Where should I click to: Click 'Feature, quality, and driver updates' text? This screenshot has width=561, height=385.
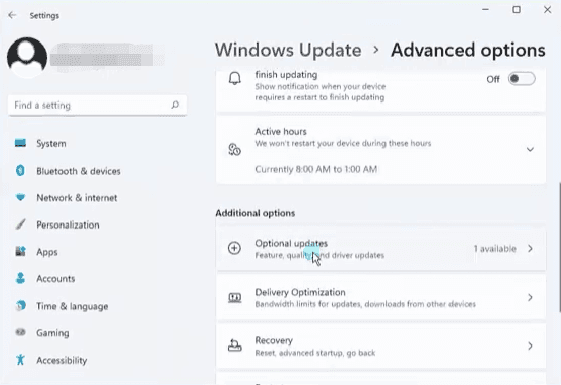(319, 255)
